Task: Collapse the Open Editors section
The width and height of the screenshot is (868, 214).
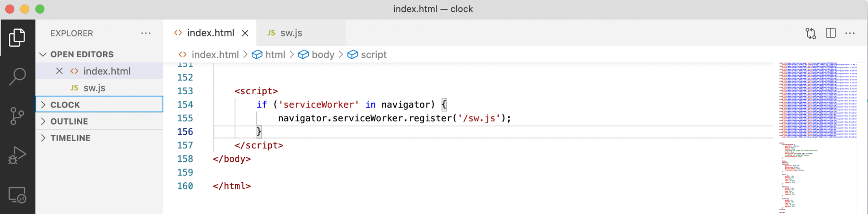Action: point(43,54)
